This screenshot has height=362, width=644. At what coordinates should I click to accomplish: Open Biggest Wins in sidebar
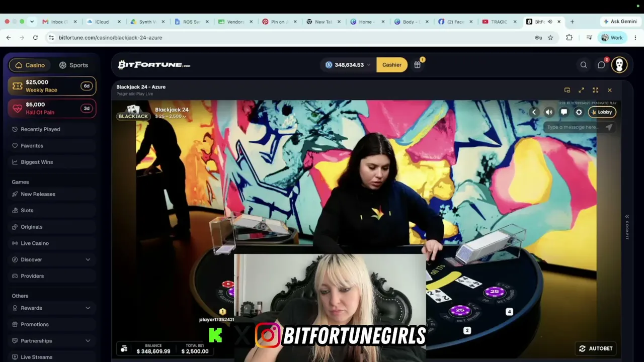coord(52,162)
